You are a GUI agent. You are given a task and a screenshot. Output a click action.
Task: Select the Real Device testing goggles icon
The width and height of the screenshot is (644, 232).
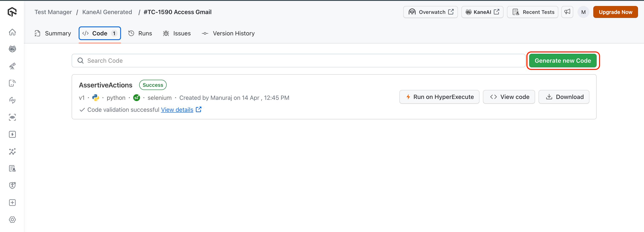tap(12, 49)
